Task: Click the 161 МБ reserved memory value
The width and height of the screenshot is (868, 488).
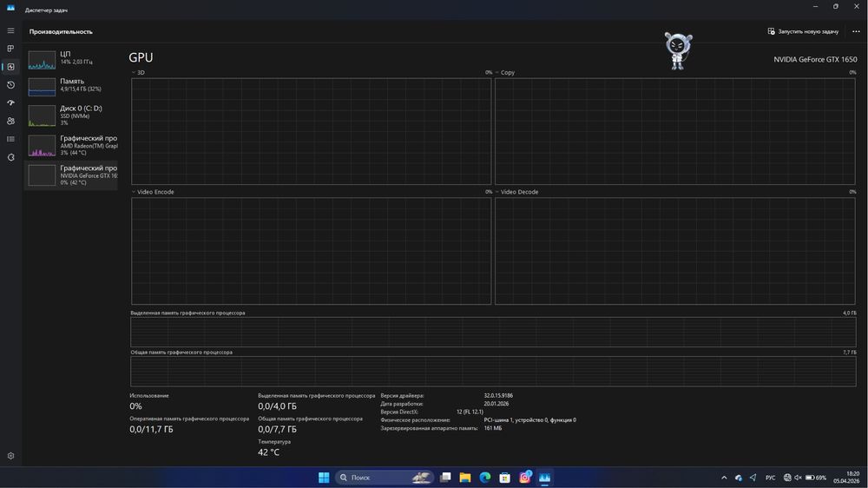Action: (x=493, y=428)
